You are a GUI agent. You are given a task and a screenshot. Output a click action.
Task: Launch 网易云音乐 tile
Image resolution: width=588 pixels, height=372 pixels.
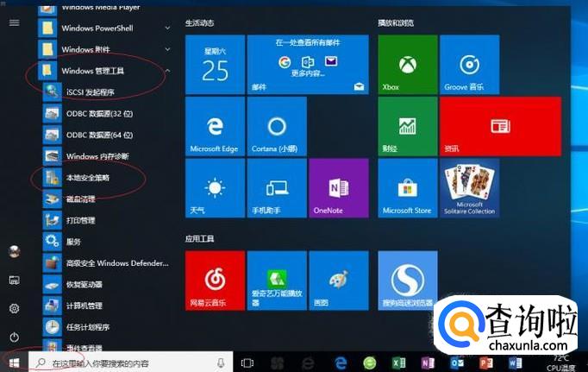pyautogui.click(x=215, y=281)
